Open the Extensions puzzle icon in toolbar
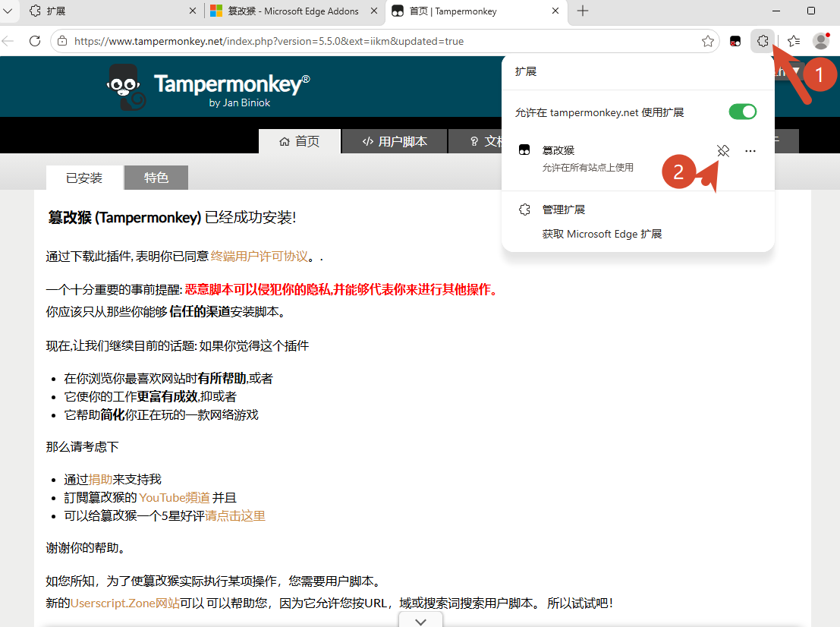Screen dimensions: 840x627 (763, 41)
